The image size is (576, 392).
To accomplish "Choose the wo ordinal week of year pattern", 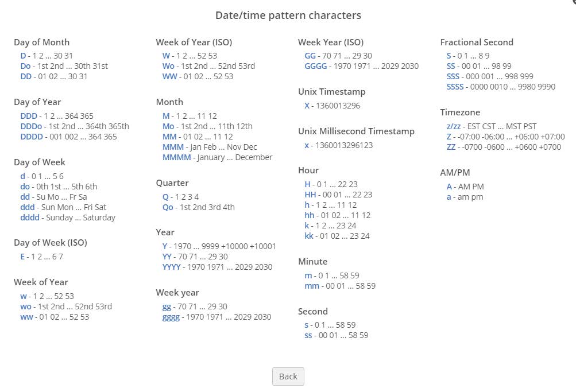I will [x=25, y=306].
